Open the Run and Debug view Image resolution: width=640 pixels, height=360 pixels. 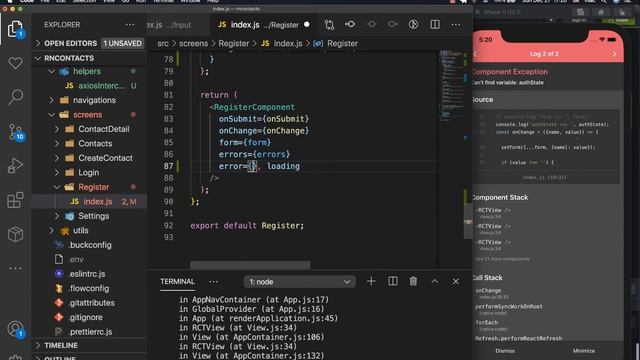coord(16,165)
